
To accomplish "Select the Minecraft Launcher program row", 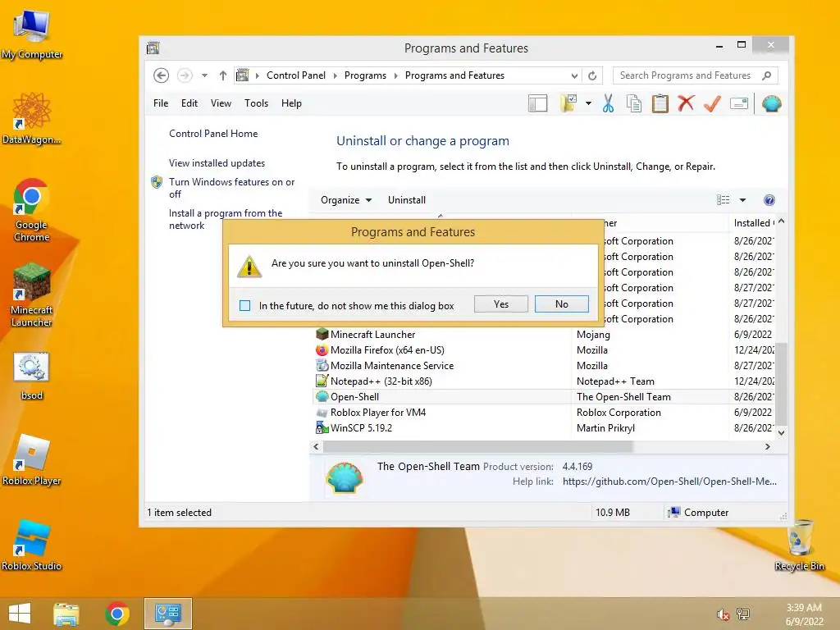I will (x=544, y=335).
